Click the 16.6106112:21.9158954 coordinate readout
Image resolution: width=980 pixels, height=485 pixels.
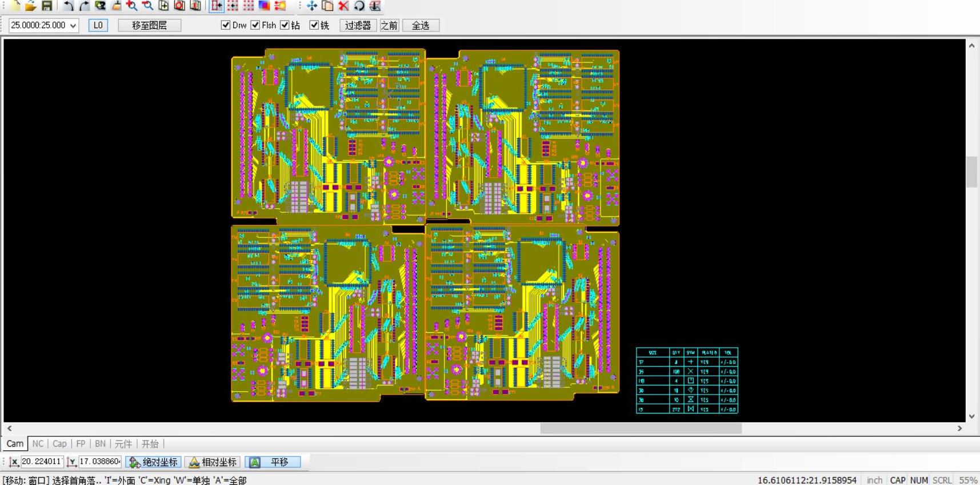tap(807, 480)
